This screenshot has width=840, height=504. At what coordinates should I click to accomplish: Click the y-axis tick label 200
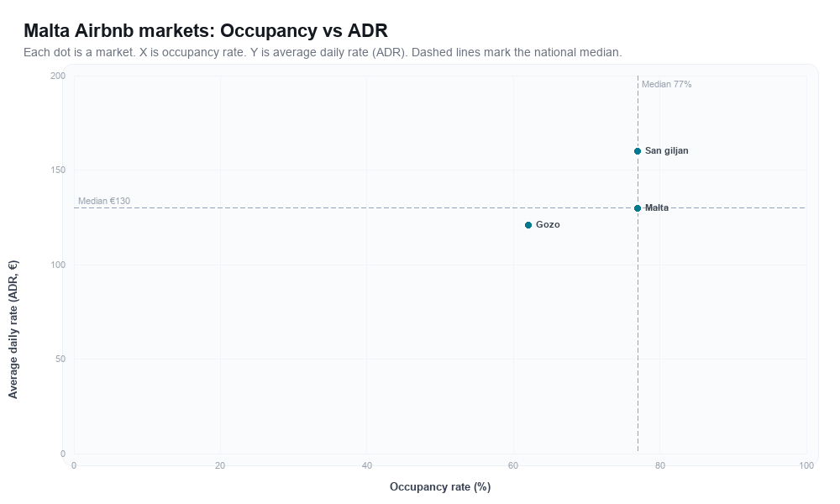pyautogui.click(x=58, y=76)
